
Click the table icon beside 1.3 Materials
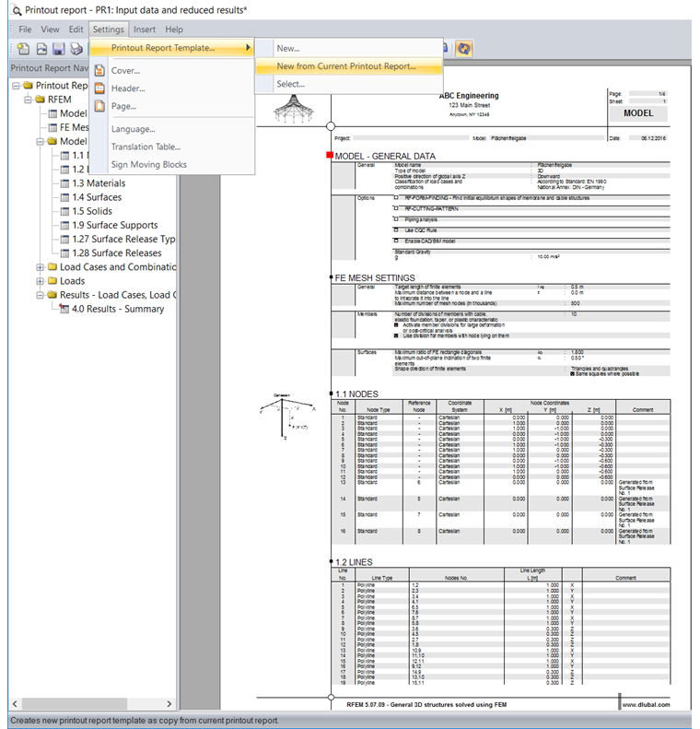pyautogui.click(x=65, y=183)
